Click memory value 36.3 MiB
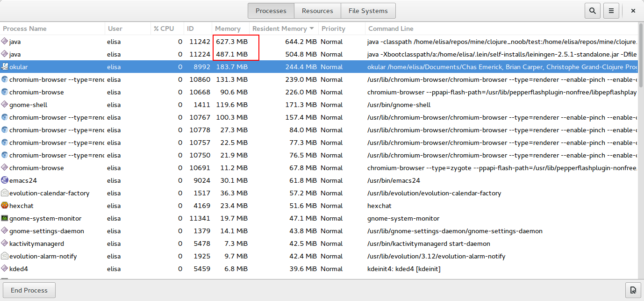 pyautogui.click(x=234, y=193)
